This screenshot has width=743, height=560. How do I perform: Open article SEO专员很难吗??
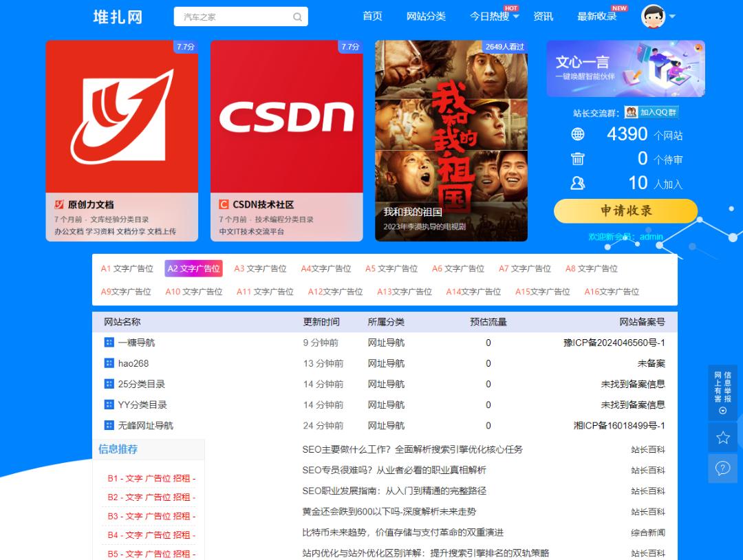(394, 471)
